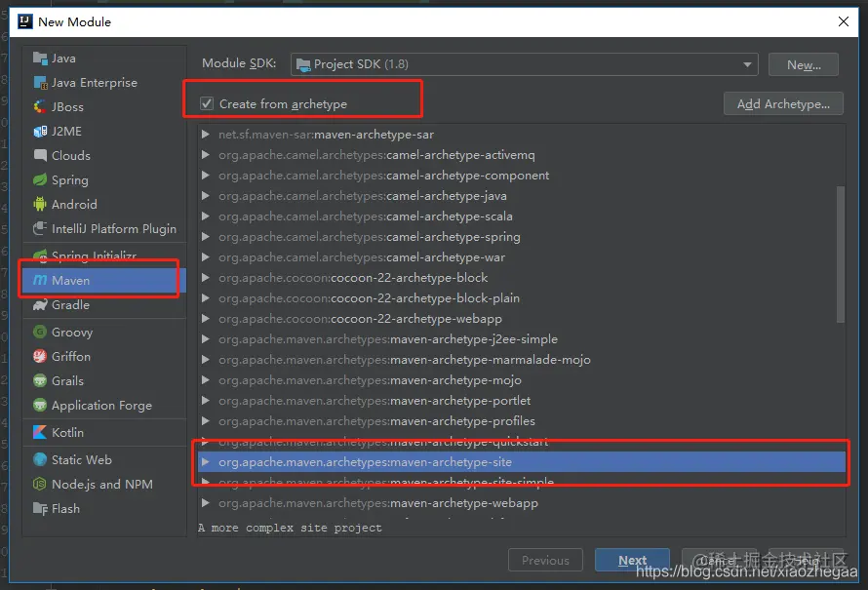Click the Java Enterprise icon
Viewport: 868px width, 590px height.
[x=40, y=83]
